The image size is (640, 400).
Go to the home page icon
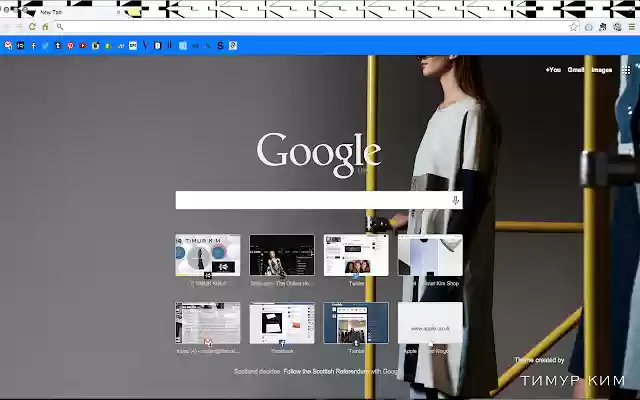[x=45, y=27]
